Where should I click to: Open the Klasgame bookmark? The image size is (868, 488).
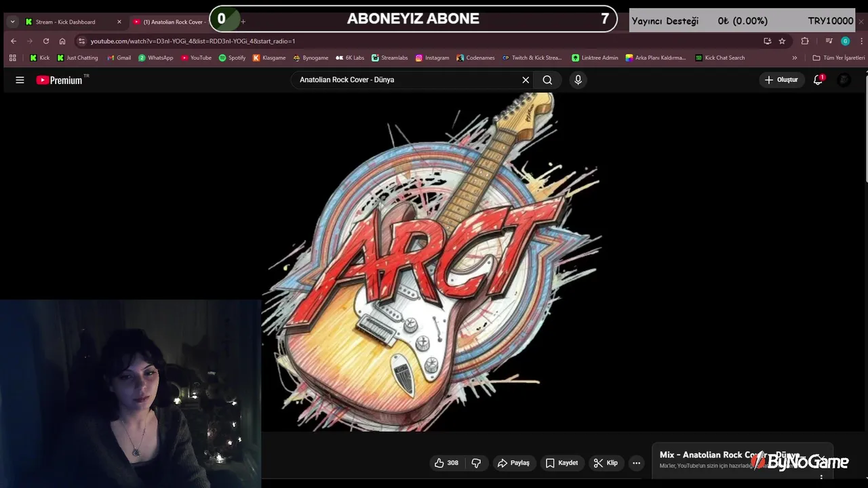pos(269,58)
